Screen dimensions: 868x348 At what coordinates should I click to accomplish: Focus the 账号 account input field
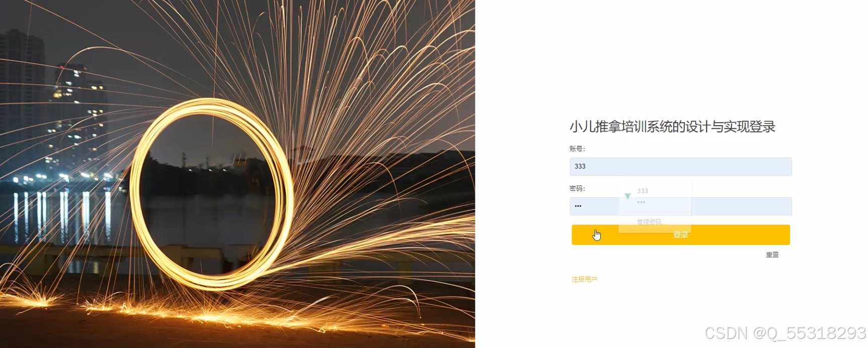(680, 166)
